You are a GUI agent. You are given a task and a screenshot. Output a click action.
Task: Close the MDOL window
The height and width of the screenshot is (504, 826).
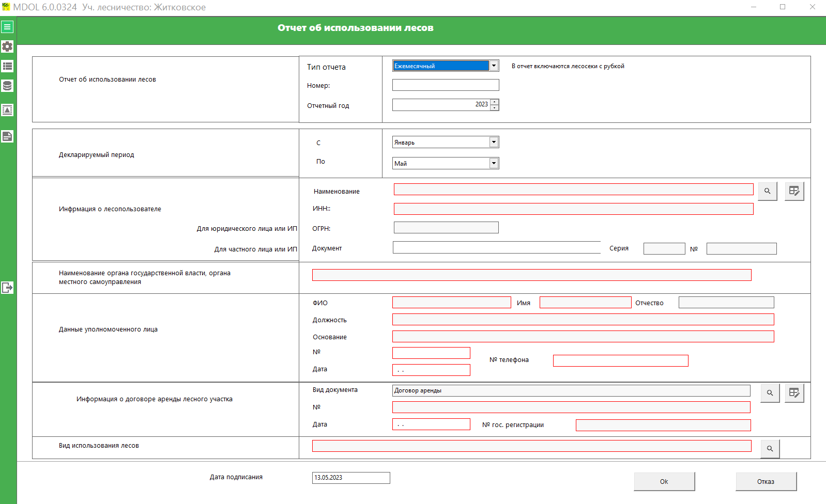813,7
